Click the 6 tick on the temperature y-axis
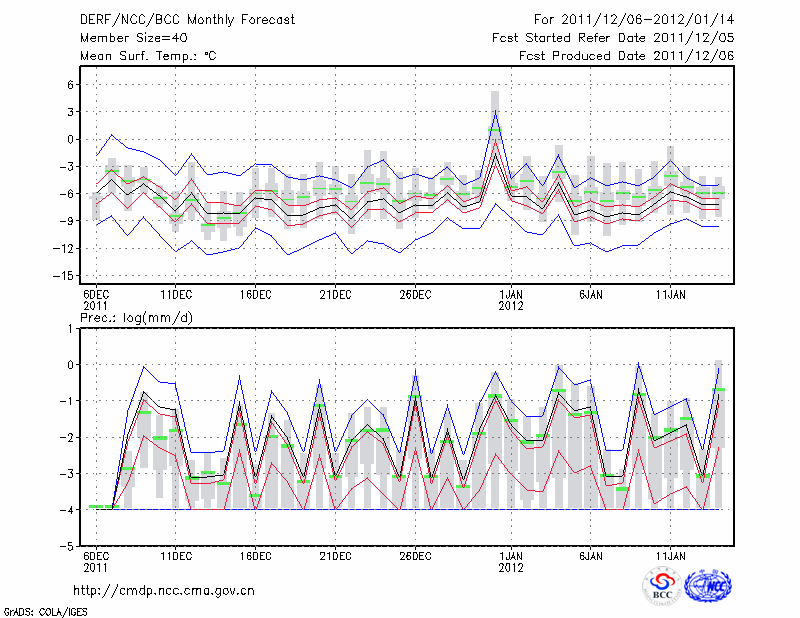This screenshot has height=618, width=800. [72, 85]
